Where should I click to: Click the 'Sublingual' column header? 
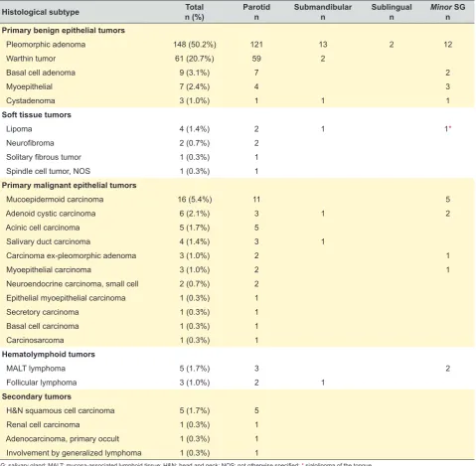click(392, 12)
